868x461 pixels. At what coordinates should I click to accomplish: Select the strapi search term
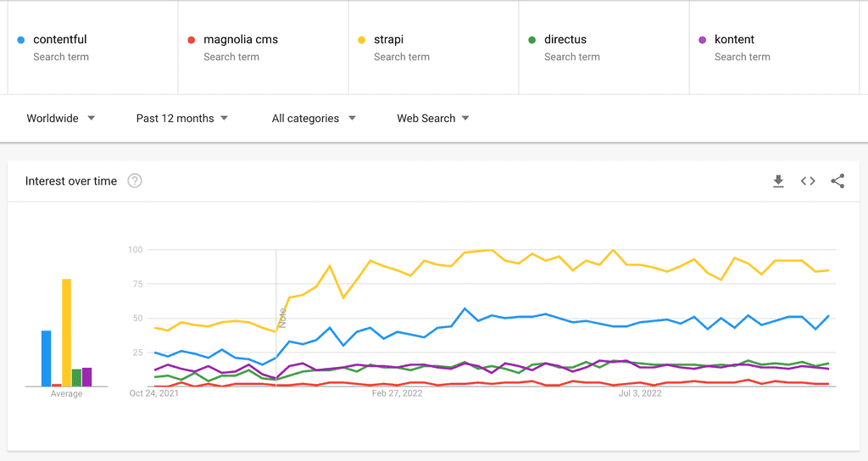[x=392, y=40]
